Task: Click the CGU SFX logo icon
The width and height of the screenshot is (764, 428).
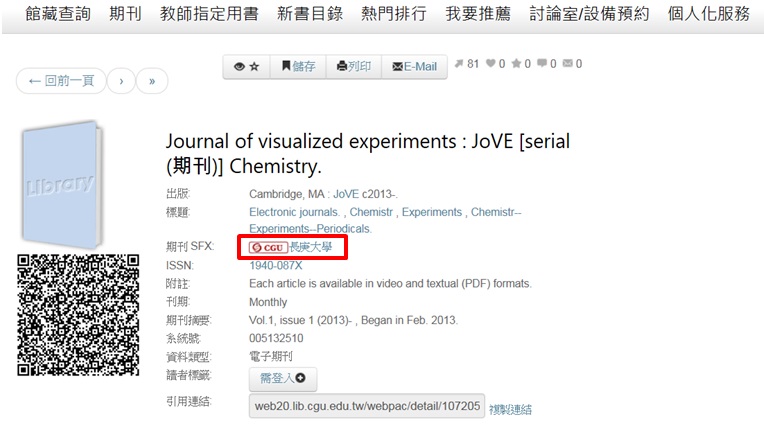Action: click(x=267, y=248)
